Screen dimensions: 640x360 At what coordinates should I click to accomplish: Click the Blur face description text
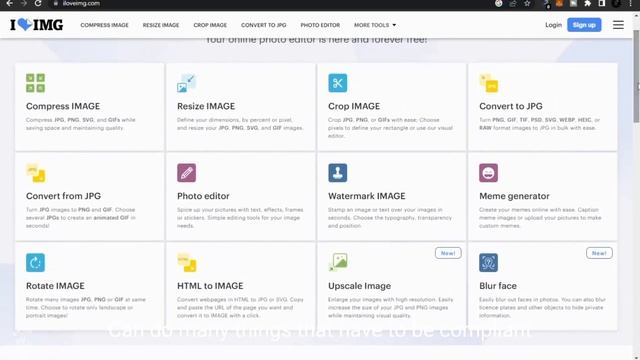pos(542,307)
